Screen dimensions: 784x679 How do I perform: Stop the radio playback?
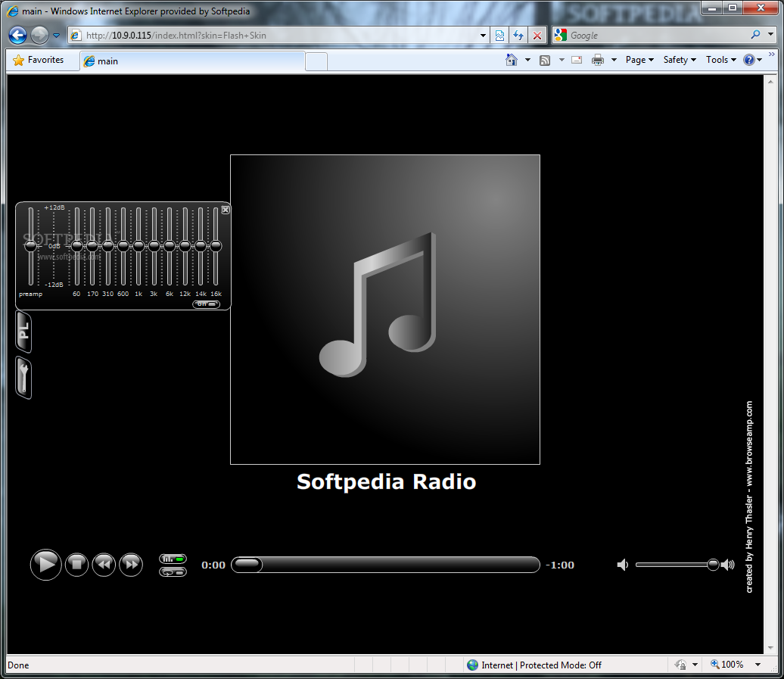[x=76, y=565]
